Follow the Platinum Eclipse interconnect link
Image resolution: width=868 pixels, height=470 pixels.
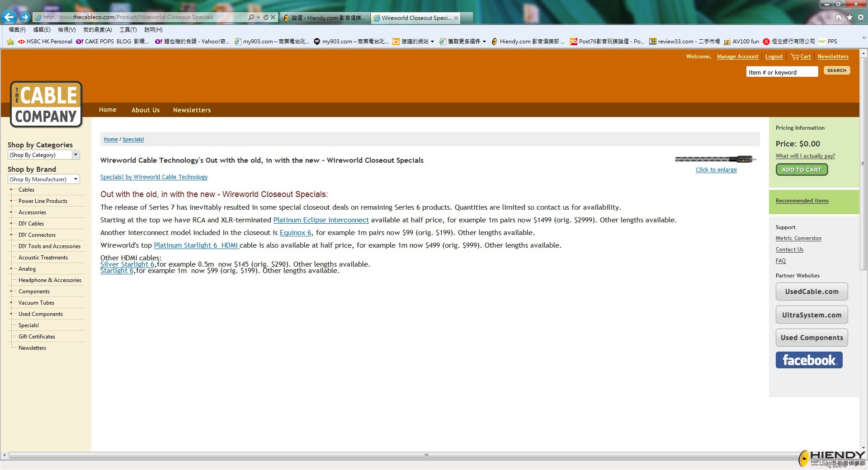click(x=321, y=220)
